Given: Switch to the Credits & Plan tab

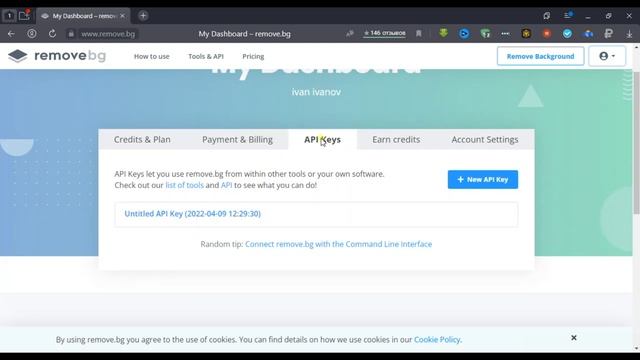Looking at the screenshot, I should [x=142, y=140].
